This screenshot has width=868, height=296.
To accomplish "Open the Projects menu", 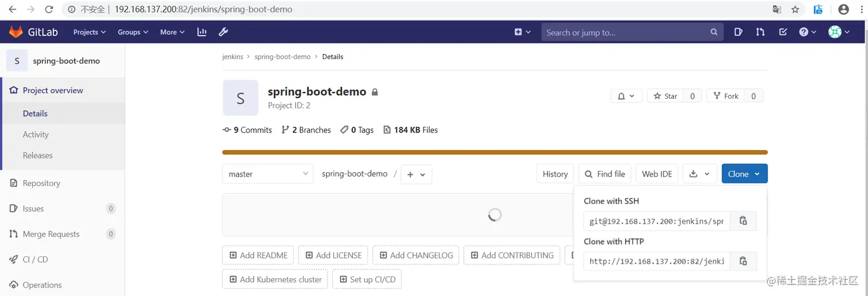I will 90,32.
